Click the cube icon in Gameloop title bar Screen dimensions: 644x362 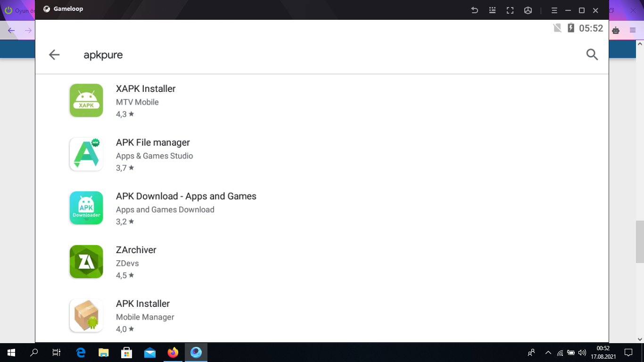[x=528, y=10]
